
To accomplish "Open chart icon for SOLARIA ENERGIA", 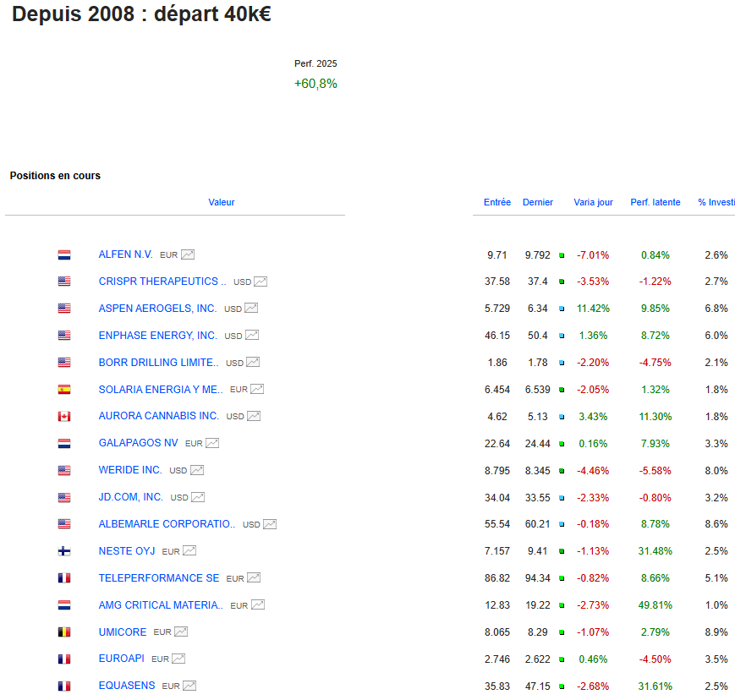I will [x=257, y=390].
